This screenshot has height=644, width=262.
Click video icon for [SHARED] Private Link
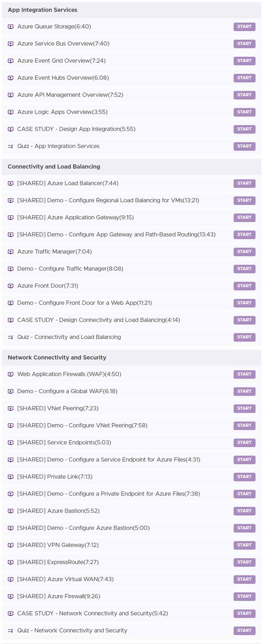pos(11,477)
